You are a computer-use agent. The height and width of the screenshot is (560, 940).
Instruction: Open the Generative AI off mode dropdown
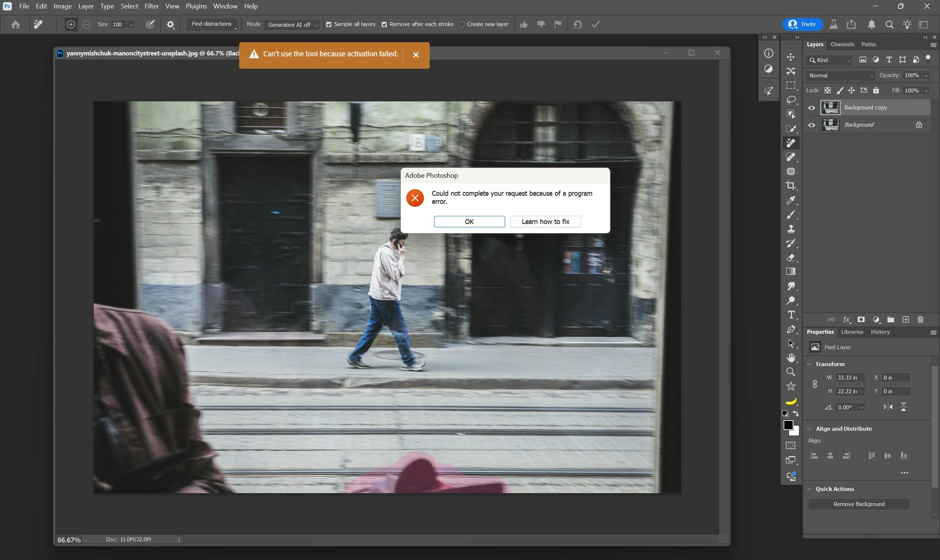(292, 25)
